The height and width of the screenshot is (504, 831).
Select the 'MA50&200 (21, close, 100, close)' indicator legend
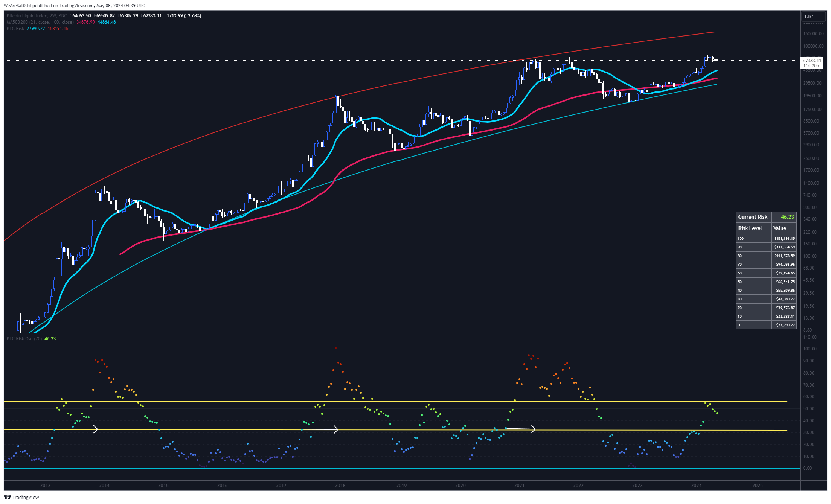tap(40, 22)
